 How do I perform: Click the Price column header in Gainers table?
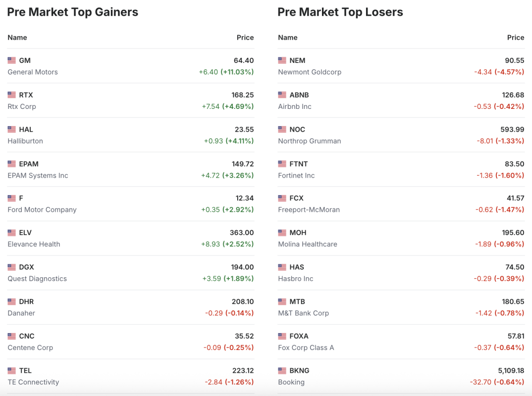245,38
